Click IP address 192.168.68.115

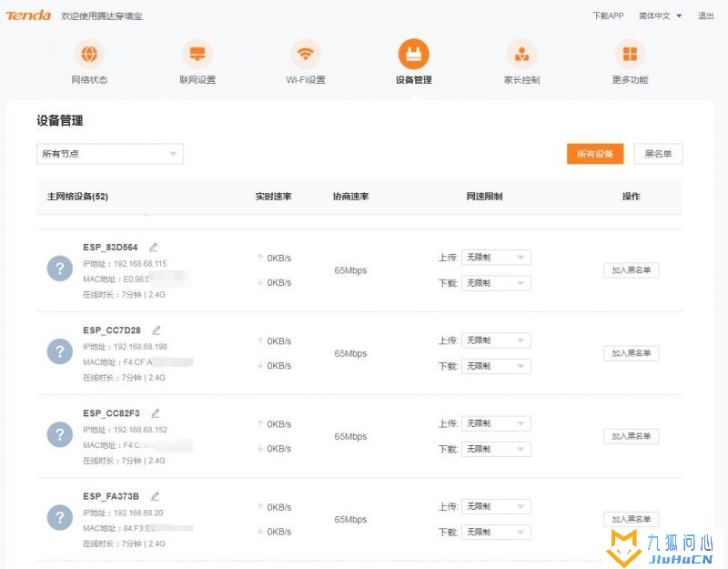[140, 263]
